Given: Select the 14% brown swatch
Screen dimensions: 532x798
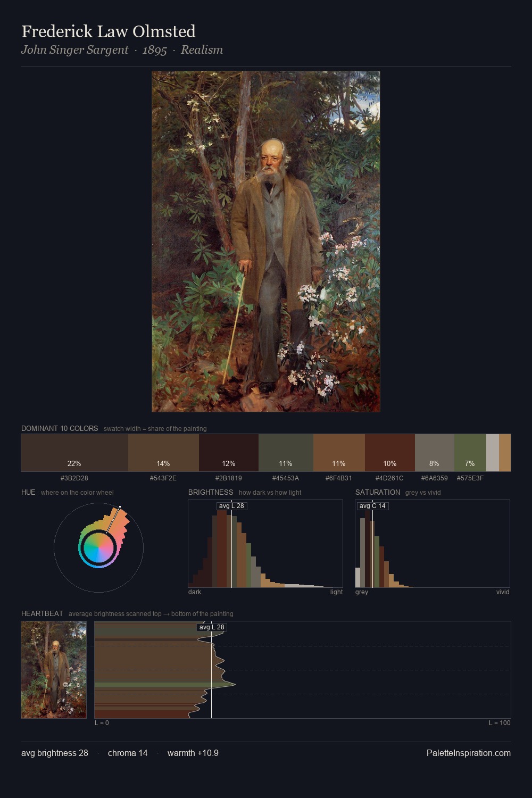Looking at the screenshot, I should point(163,453).
